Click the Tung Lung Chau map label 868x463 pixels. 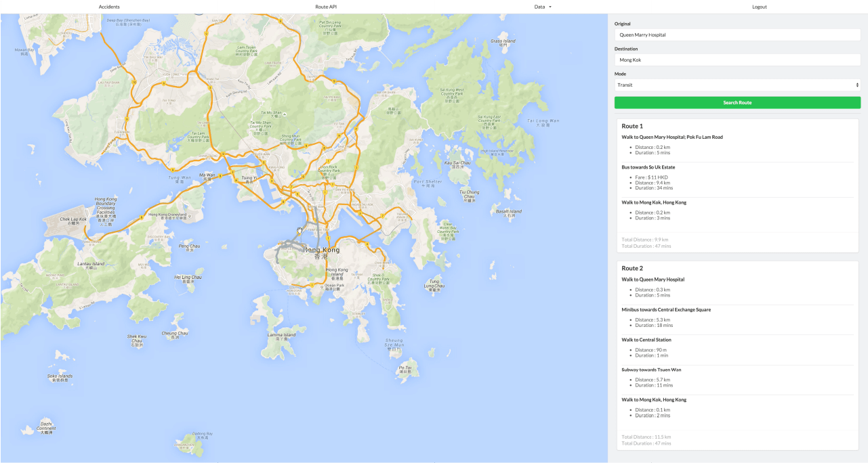click(x=434, y=286)
